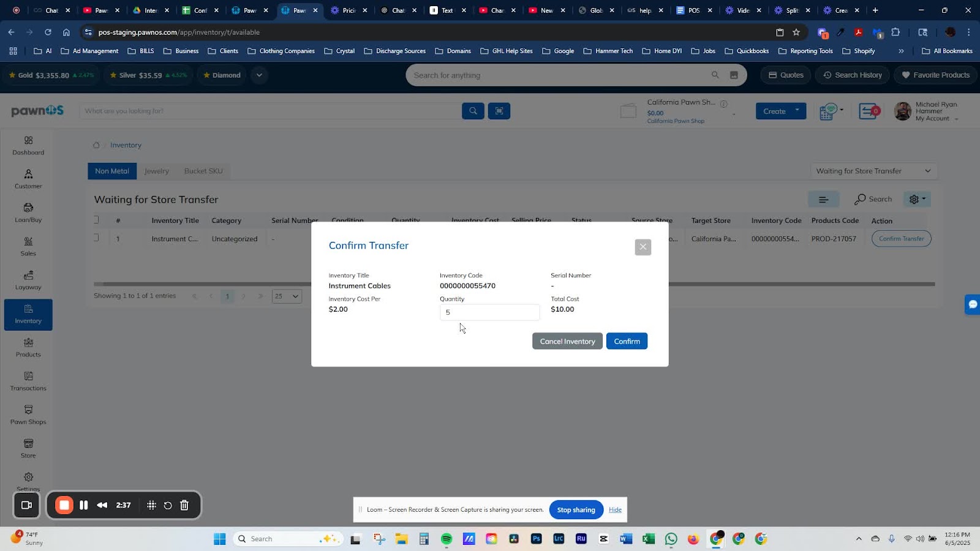Open Settings in the sidebar
Screen dimensions: 980x551
[x=28, y=482]
